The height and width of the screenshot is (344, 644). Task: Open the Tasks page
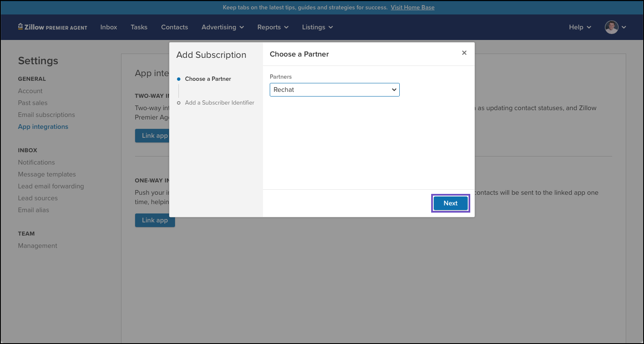pos(139,27)
